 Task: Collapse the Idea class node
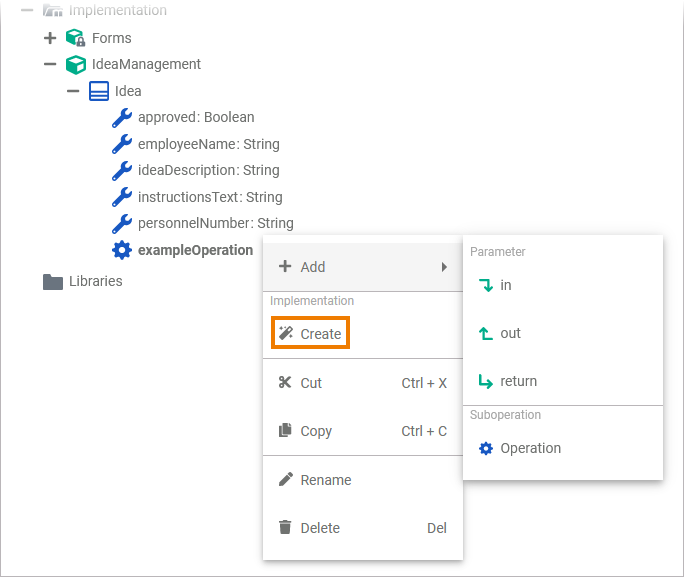(73, 91)
